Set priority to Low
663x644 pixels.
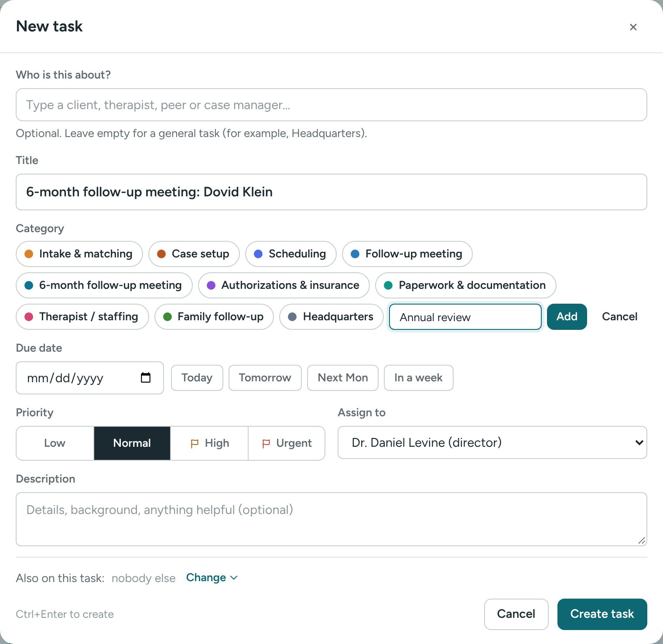[55, 443]
